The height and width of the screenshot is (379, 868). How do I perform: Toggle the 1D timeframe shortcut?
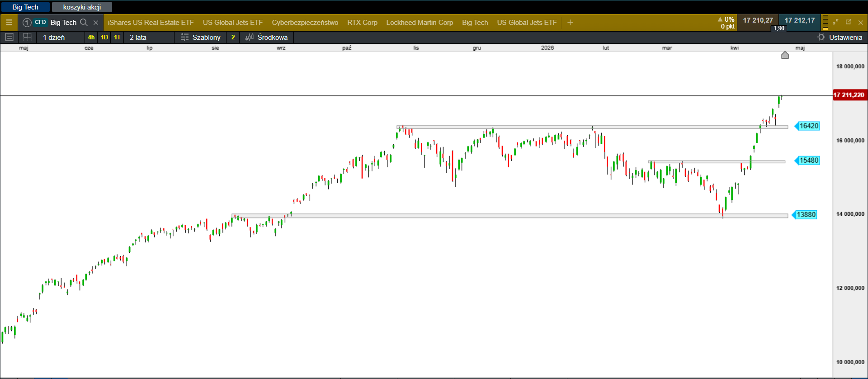104,37
